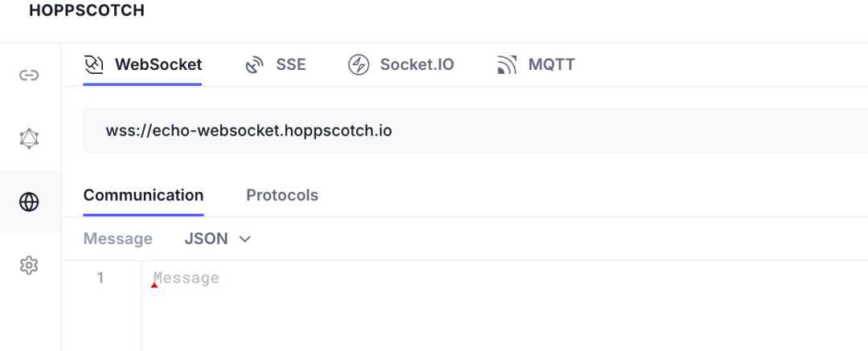The height and width of the screenshot is (351, 868).
Task: Select the Realtime globe icon in sidebar
Action: click(29, 202)
